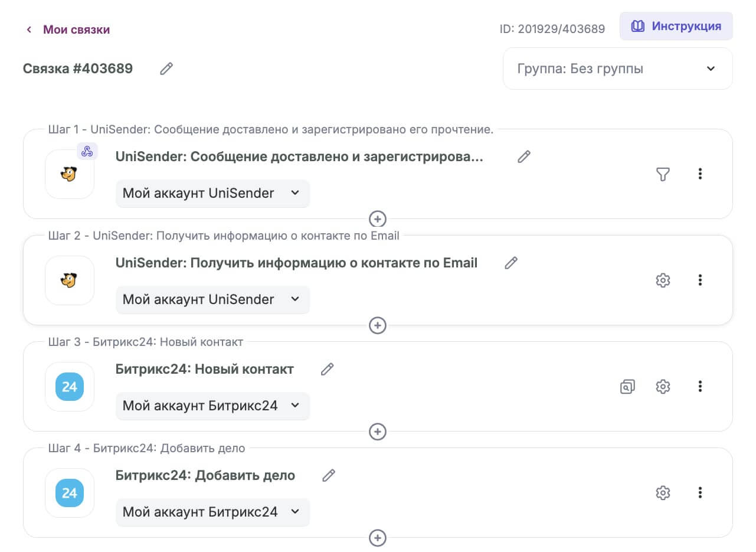Viewport: 756px width, 552px height.
Task: Click the UniSender dog logo in Шаг 1
Action: (x=70, y=174)
